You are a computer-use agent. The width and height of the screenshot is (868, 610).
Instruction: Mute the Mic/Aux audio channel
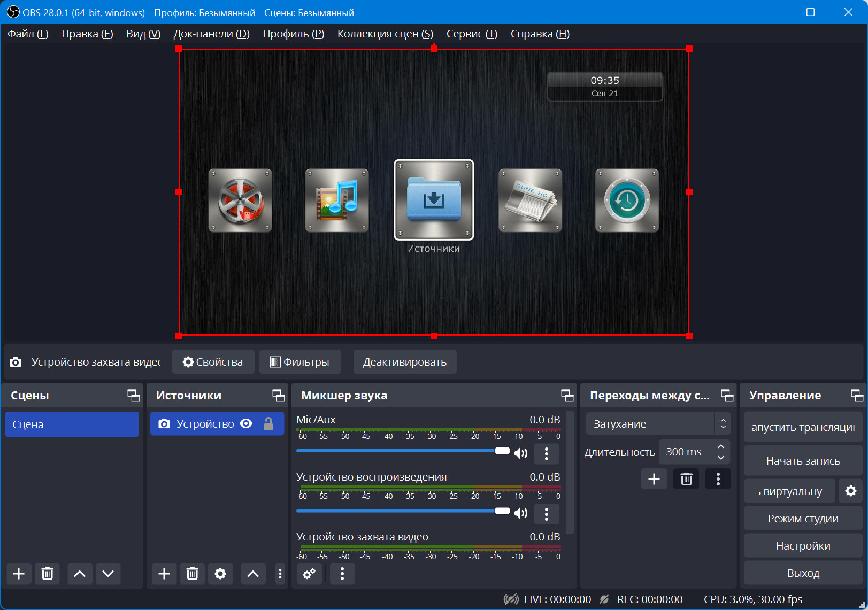pyautogui.click(x=520, y=454)
